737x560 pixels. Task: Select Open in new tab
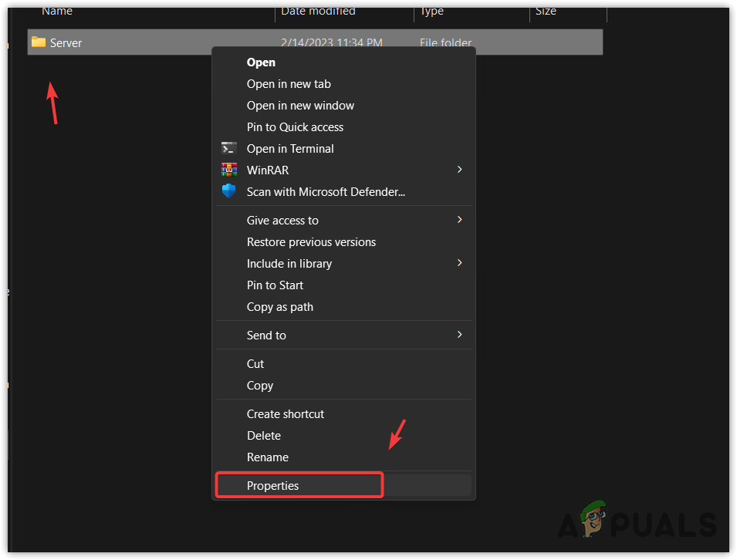289,83
